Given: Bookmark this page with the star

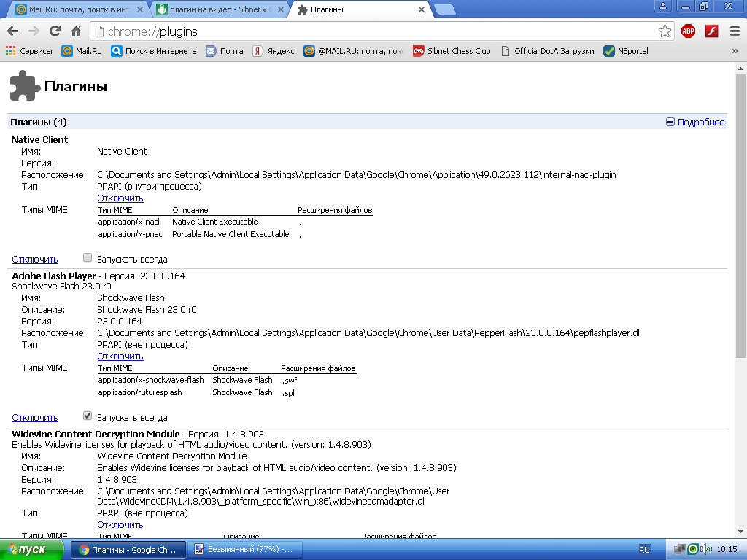Looking at the screenshot, I should coord(665,31).
